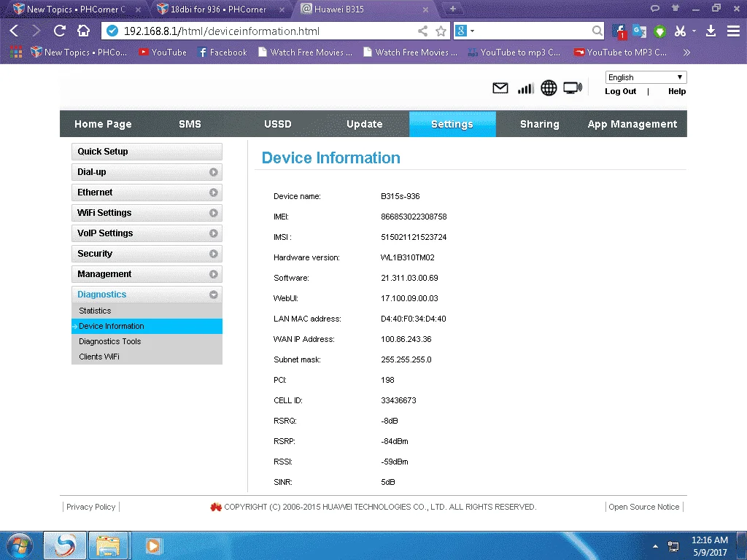Open the scissors screenshot tool icon
The image size is (747, 560).
point(681,31)
